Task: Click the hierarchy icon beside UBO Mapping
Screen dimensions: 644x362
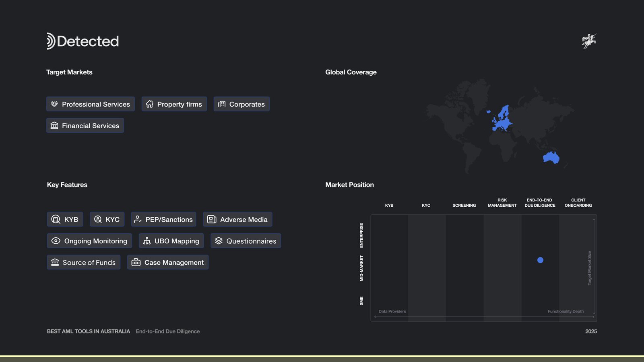Action: point(147,241)
